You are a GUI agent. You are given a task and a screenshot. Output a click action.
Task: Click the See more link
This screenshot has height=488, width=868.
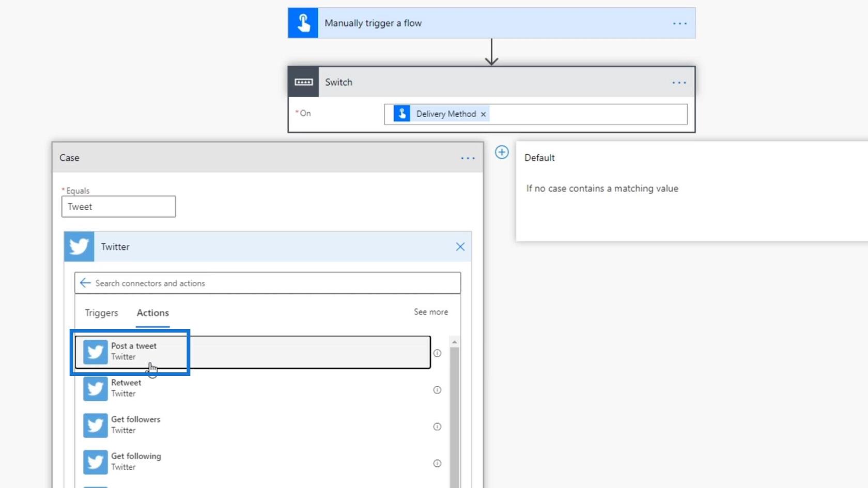(431, 312)
